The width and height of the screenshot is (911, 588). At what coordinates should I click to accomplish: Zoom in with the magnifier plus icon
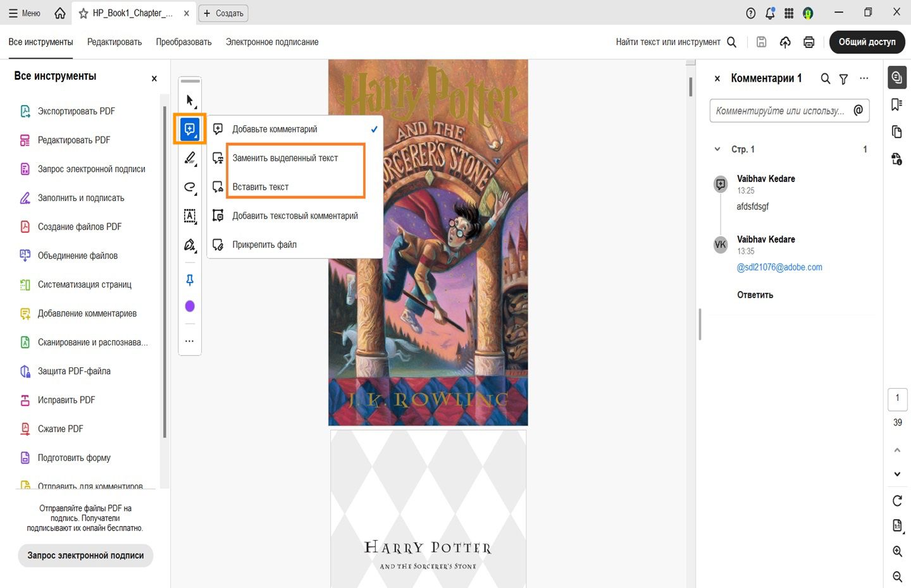coord(897,551)
